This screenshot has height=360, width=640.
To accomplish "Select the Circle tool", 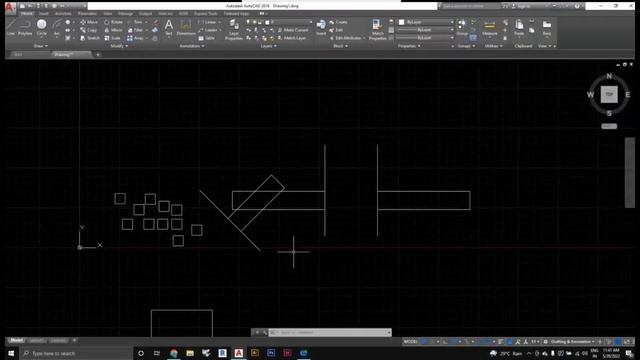I will tap(42, 27).
